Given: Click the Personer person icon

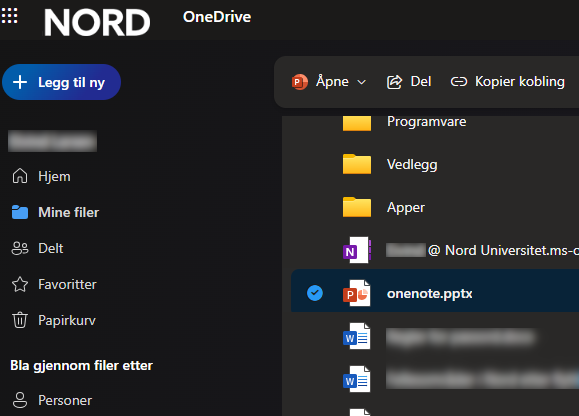Looking at the screenshot, I should [20, 400].
